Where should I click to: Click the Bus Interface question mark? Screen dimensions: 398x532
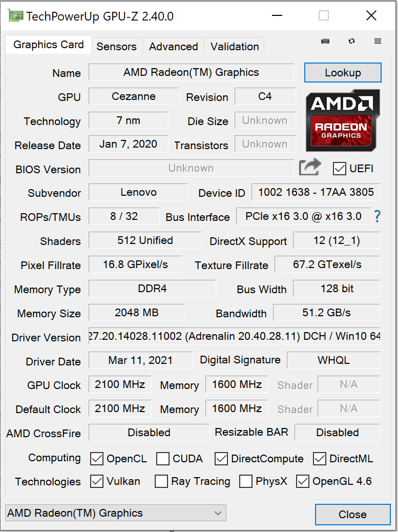(378, 216)
